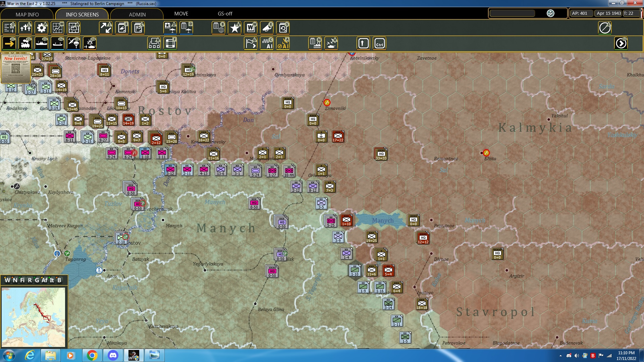Toggle the GS-off ground support setting
The height and width of the screenshot is (362, 644).
pos(225,14)
